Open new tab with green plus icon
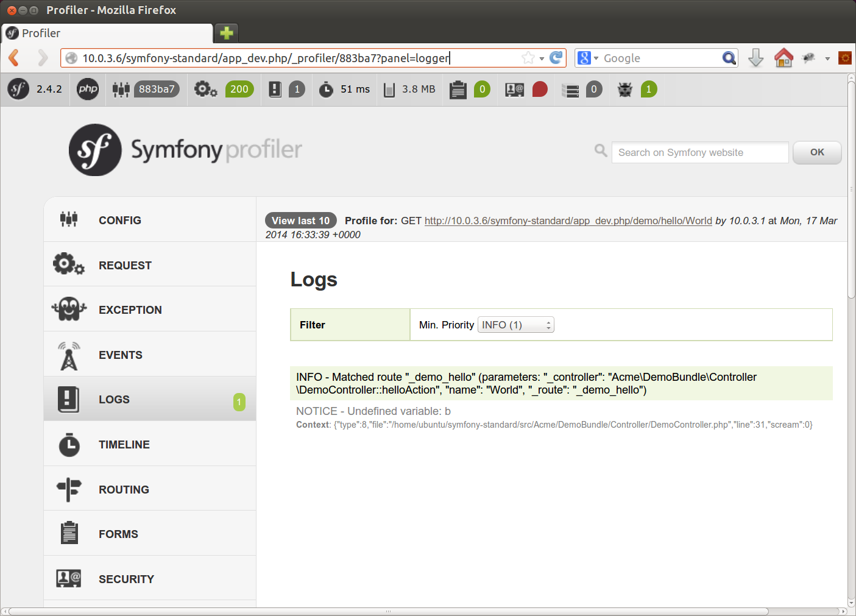This screenshot has height=616, width=856. pyautogui.click(x=227, y=33)
